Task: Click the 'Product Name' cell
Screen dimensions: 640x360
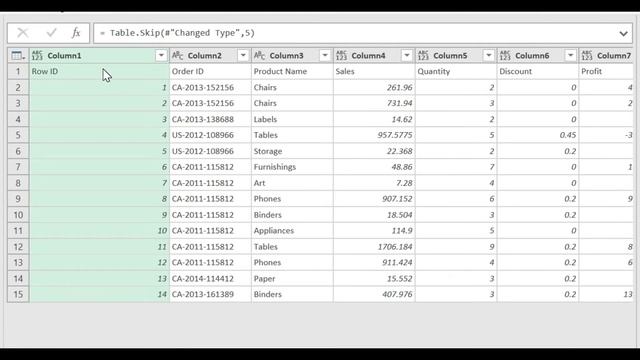Action: [x=292, y=71]
